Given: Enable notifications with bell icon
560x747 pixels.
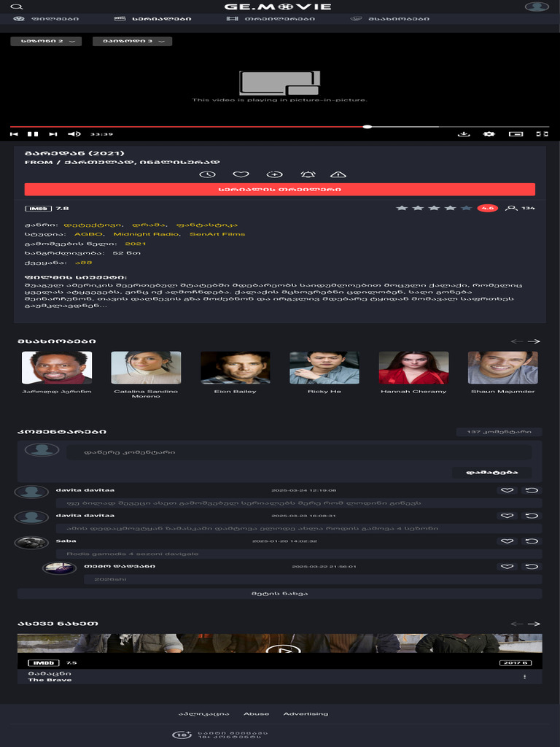Looking at the screenshot, I should (x=308, y=174).
